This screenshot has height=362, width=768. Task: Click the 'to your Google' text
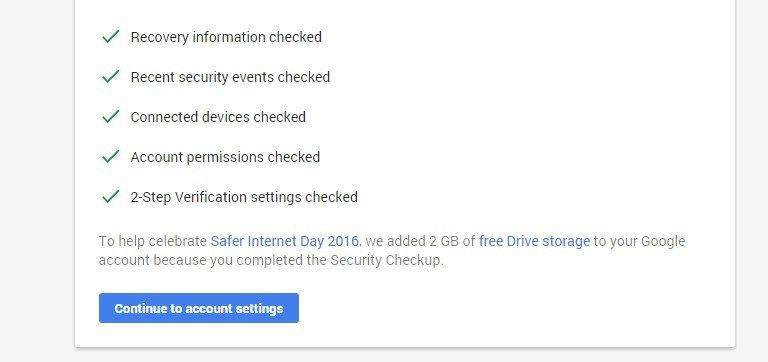point(639,241)
